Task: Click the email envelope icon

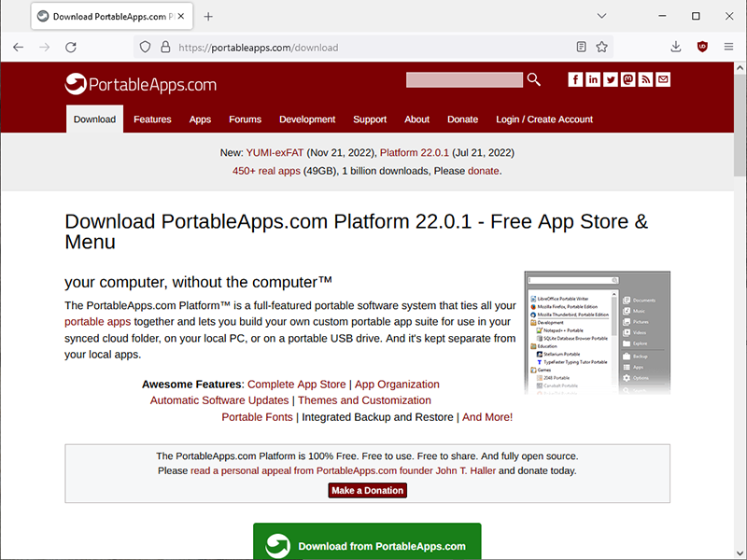Action: click(663, 80)
